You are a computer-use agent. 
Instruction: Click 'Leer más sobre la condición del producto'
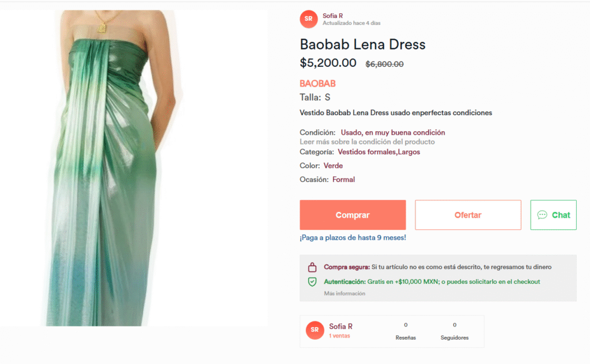(x=367, y=142)
